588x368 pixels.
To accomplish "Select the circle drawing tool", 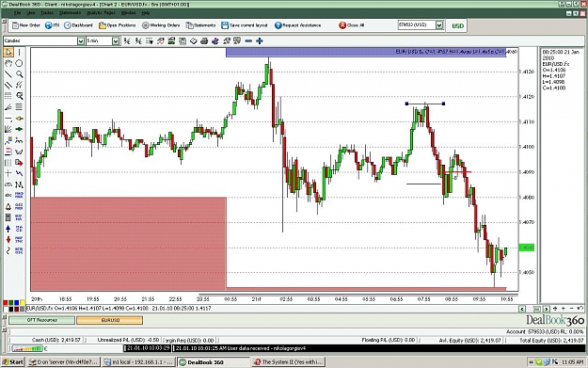I will (x=19, y=63).
